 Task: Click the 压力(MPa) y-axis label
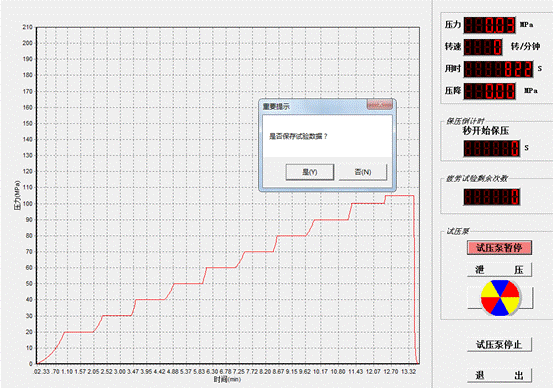[17, 195]
